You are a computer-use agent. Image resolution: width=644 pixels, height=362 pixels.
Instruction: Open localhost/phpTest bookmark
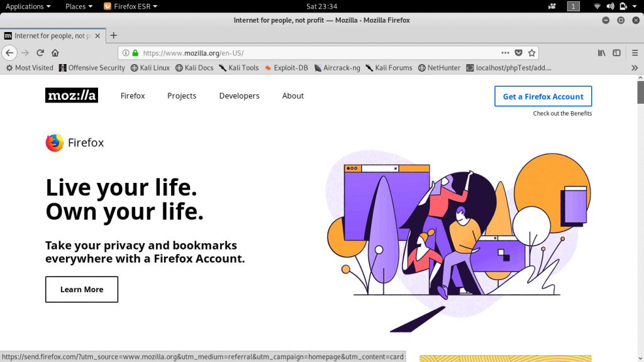pyautogui.click(x=509, y=68)
